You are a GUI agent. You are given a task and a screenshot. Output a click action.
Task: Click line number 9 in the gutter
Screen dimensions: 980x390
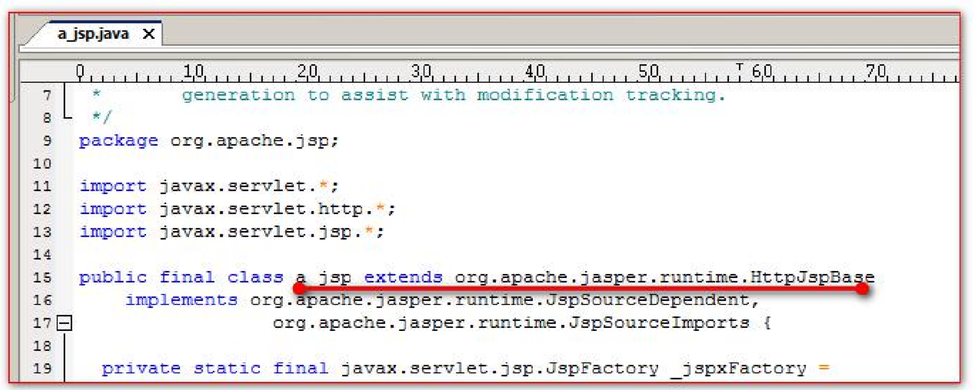[x=47, y=141]
